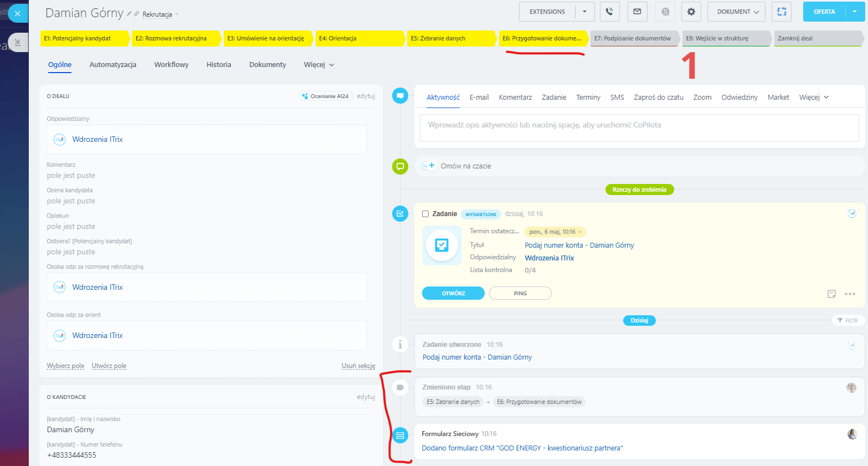The width and height of the screenshot is (868, 466).
Task: Click the blue scan icon beside DOKUMENT
Action: pyautogui.click(x=782, y=12)
